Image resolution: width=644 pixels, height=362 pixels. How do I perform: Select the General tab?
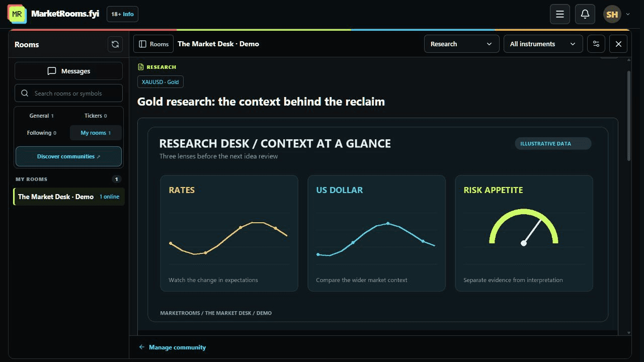click(x=41, y=116)
